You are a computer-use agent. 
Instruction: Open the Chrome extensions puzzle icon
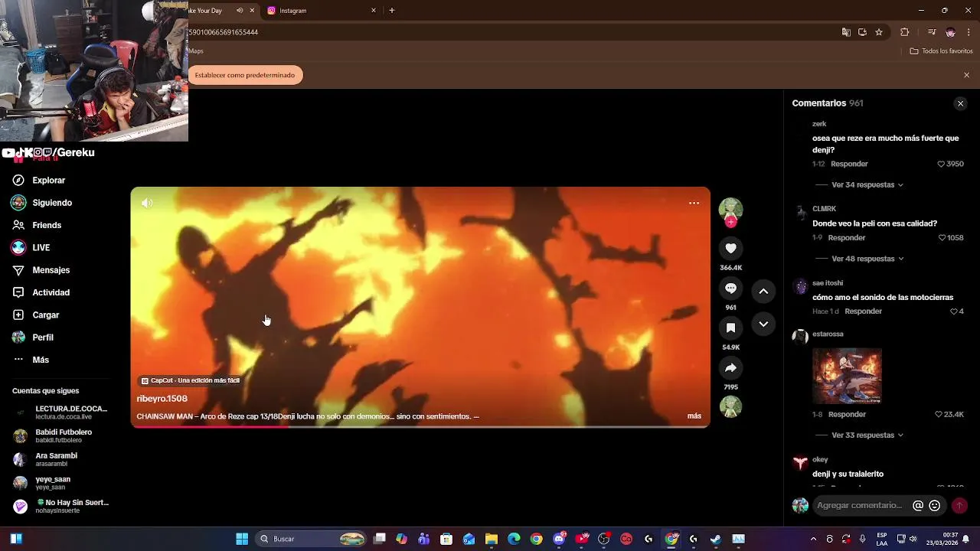[x=904, y=32]
